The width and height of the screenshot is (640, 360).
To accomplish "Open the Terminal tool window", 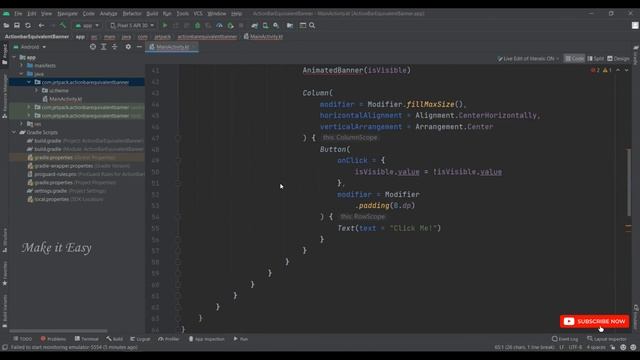I will [87, 339].
